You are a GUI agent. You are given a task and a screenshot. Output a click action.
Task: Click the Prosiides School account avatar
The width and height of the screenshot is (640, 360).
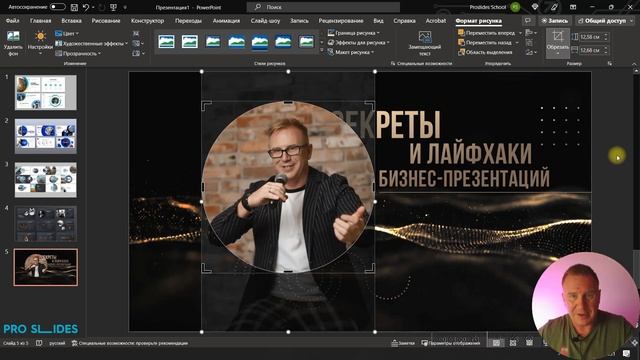pyautogui.click(x=515, y=7)
